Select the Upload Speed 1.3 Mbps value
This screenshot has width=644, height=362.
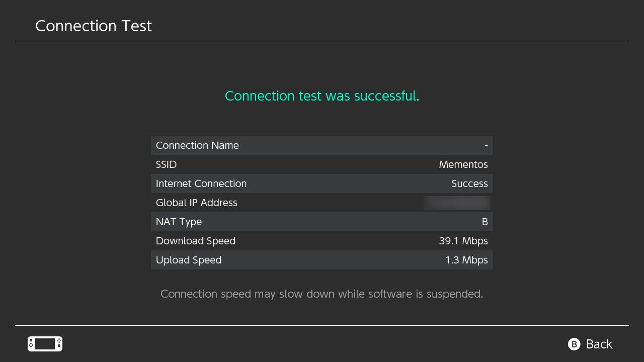click(x=466, y=260)
